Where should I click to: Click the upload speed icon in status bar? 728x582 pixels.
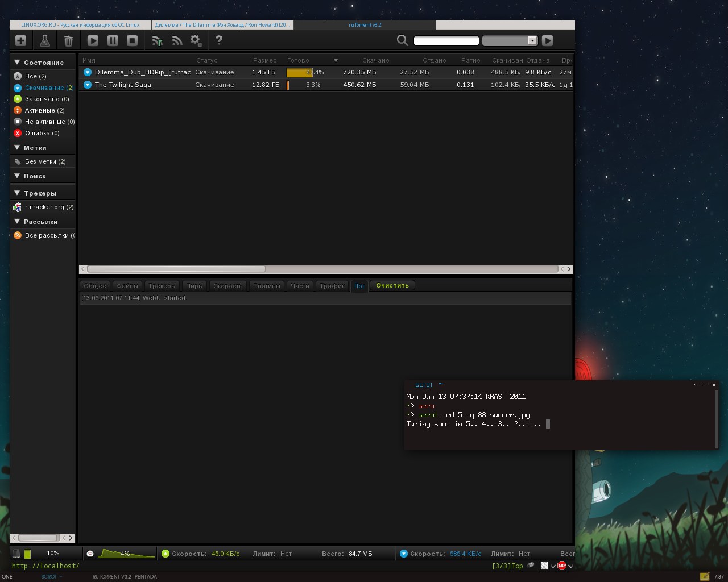[x=166, y=554]
